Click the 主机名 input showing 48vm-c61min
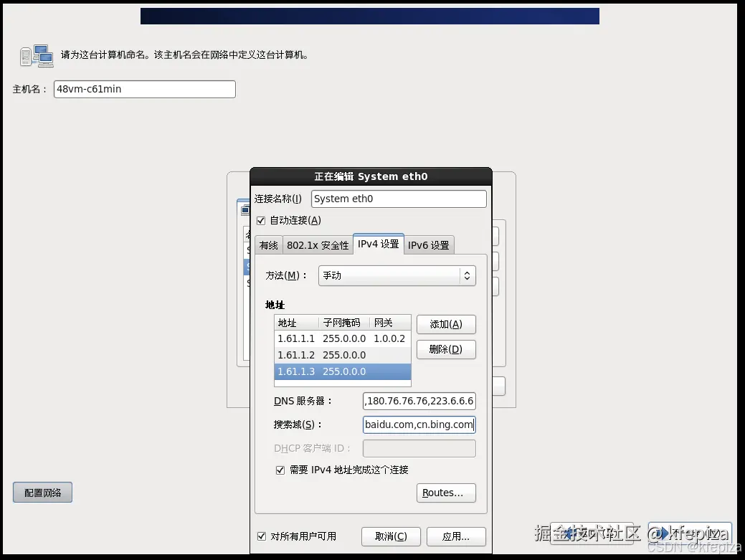Image resolution: width=745 pixels, height=560 pixels. pyautogui.click(x=143, y=89)
